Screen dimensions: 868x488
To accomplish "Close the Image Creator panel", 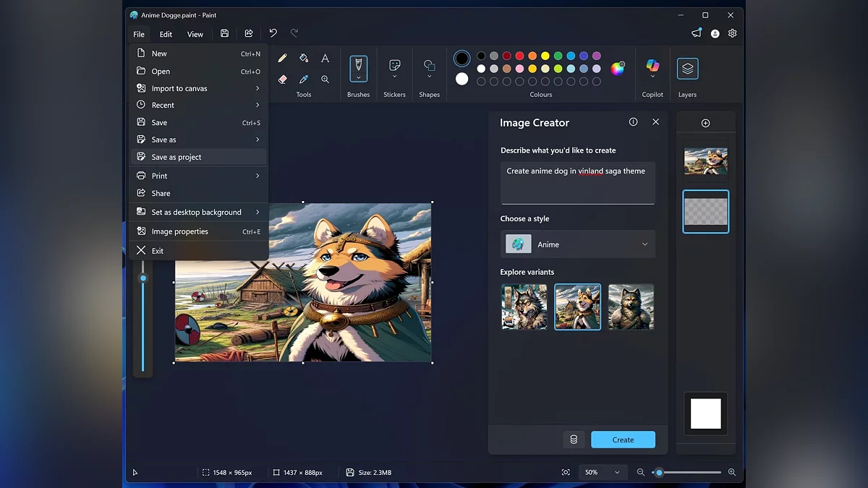I will click(655, 122).
